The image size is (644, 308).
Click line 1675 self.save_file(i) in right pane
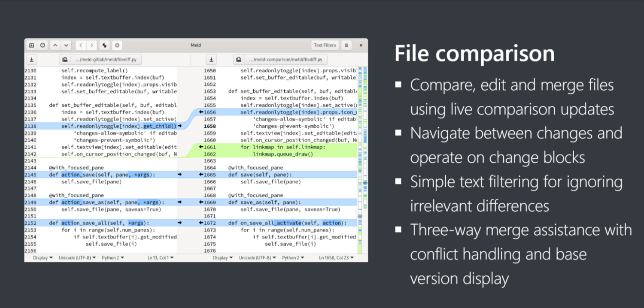tap(290, 244)
